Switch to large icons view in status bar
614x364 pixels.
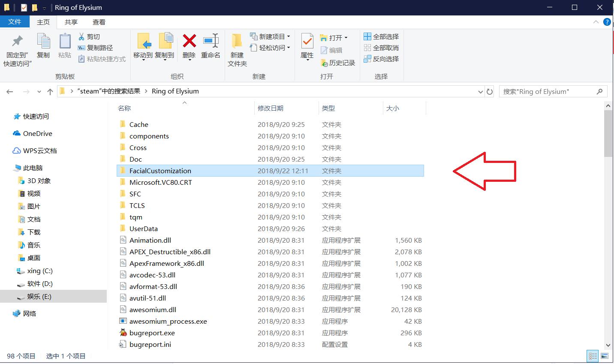(605, 356)
